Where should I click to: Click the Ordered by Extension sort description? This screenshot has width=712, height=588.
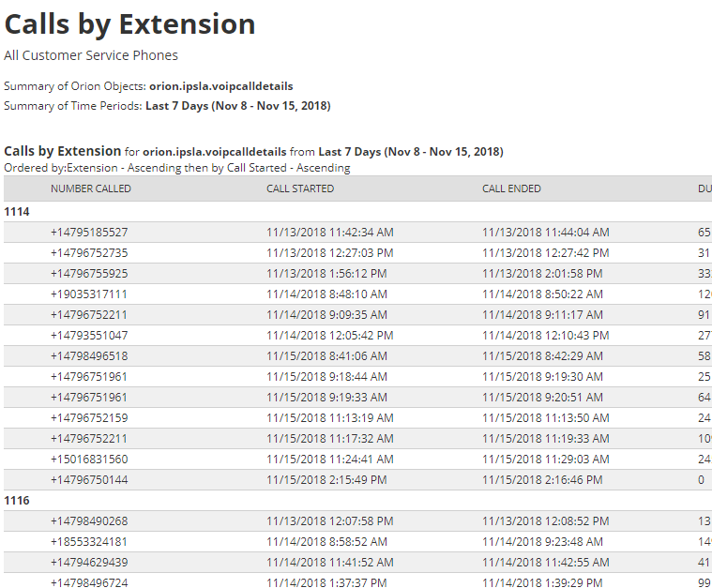point(177,168)
